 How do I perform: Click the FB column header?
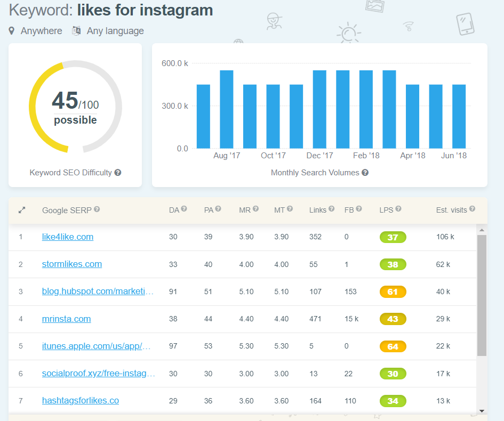tap(349, 210)
